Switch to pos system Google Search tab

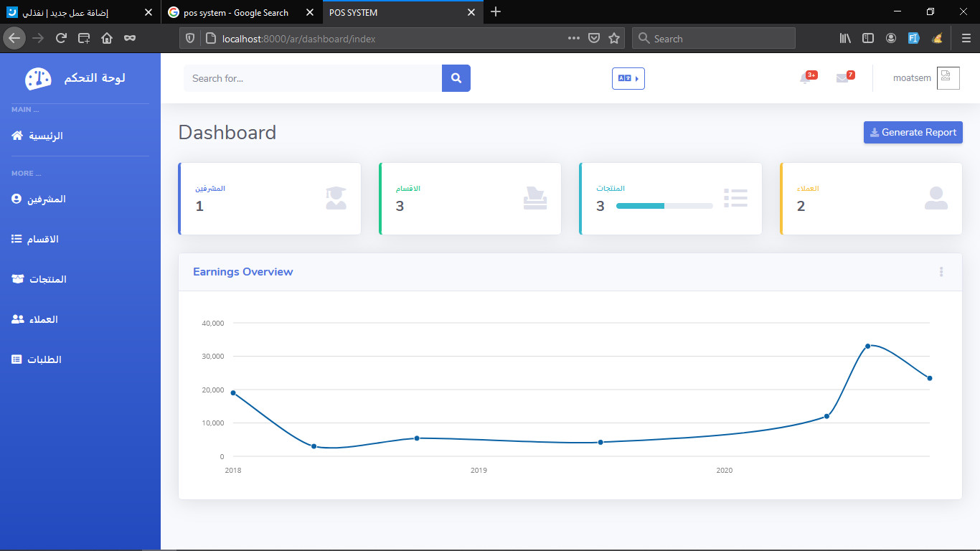click(x=240, y=13)
